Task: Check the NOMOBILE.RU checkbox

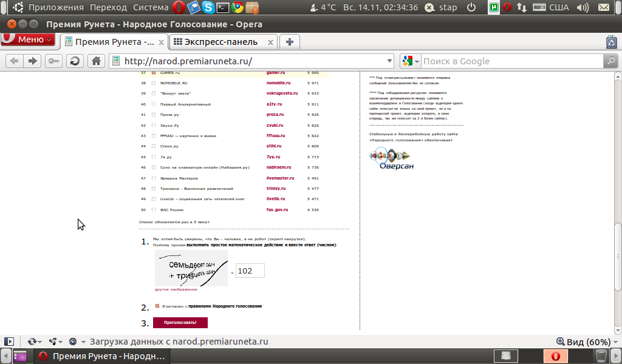Action: pyautogui.click(x=154, y=83)
